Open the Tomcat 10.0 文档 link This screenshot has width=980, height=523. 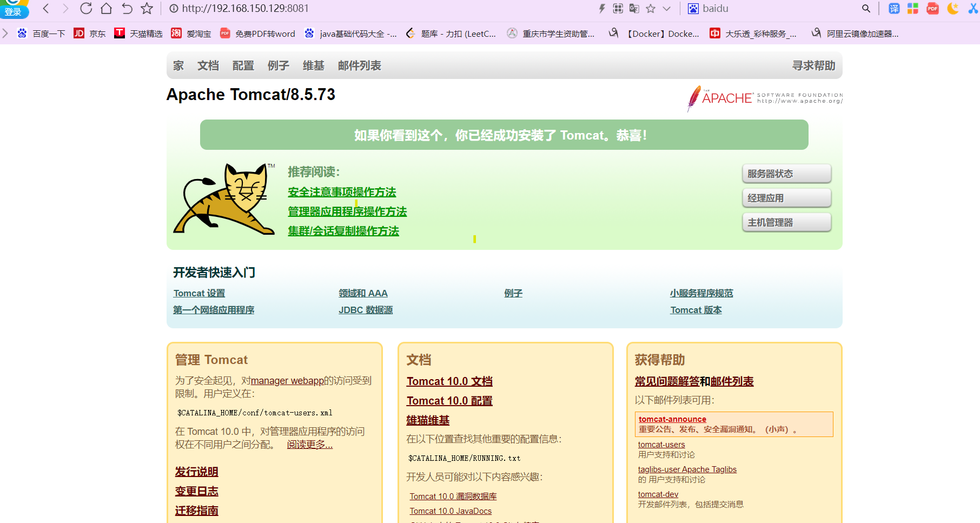pyautogui.click(x=449, y=381)
